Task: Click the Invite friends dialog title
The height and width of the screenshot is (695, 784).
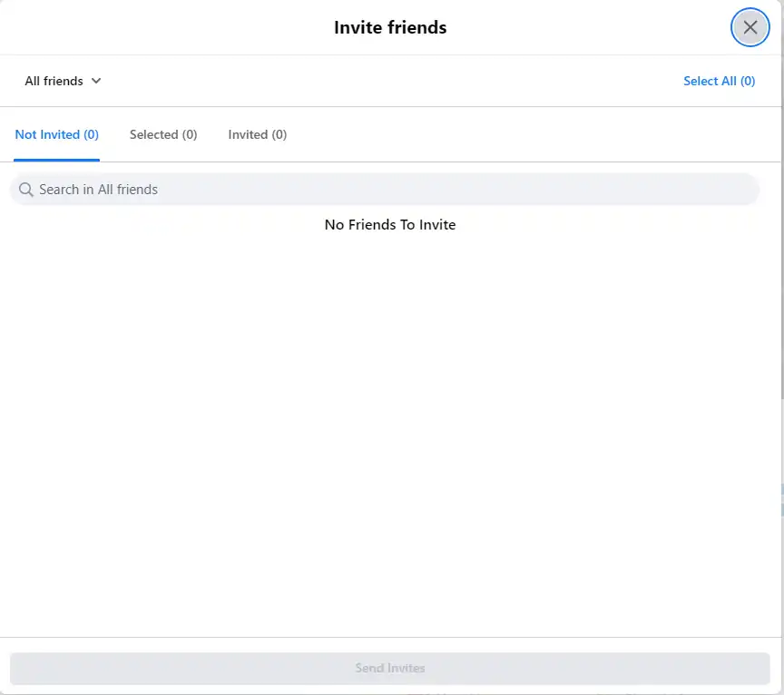Action: point(390,27)
